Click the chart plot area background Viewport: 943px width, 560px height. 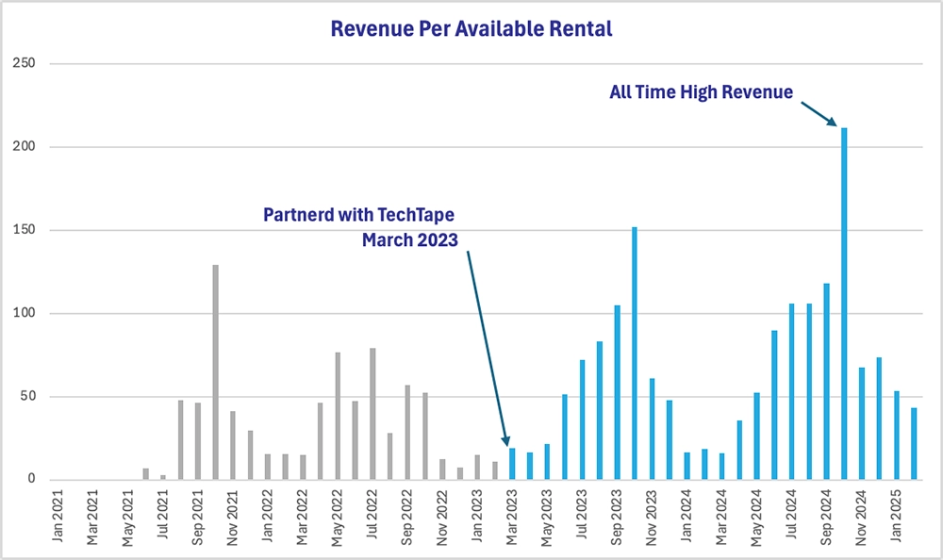tap(283, 189)
